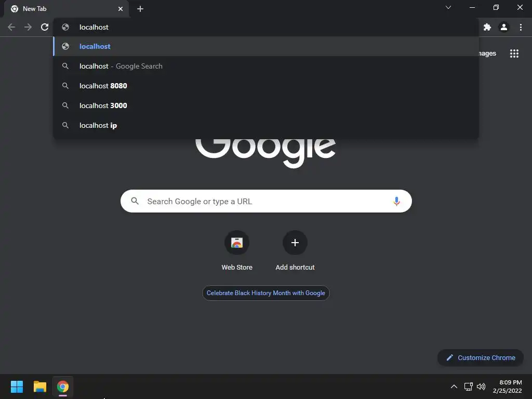The width and height of the screenshot is (532, 399).
Task: Close the New Tab tab
Action: tap(121, 9)
